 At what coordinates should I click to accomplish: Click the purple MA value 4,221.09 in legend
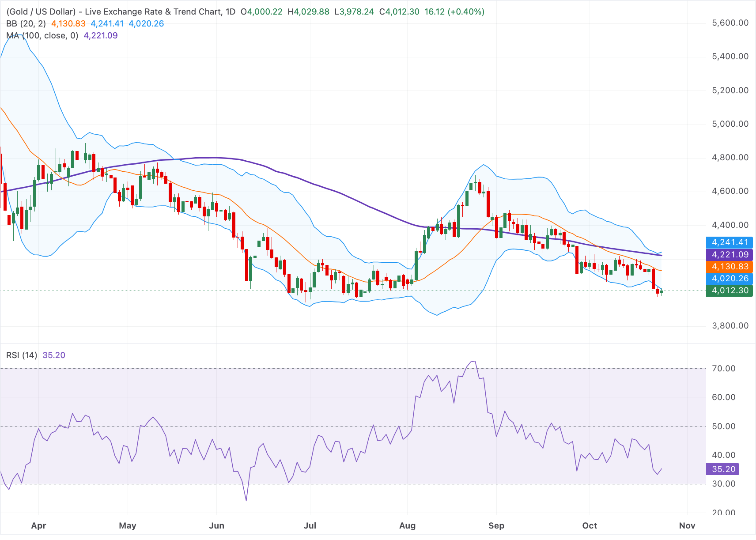pos(101,35)
